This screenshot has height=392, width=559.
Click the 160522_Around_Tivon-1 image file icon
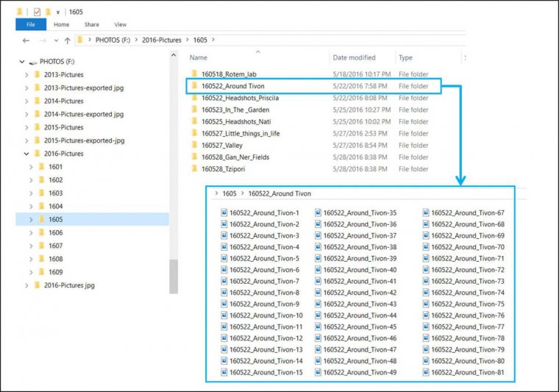click(224, 213)
